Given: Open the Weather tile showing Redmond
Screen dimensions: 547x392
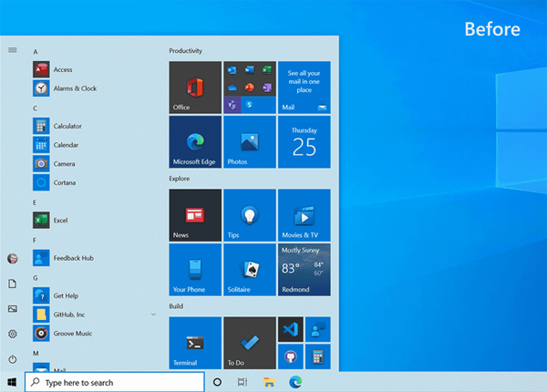Looking at the screenshot, I should (304, 269).
